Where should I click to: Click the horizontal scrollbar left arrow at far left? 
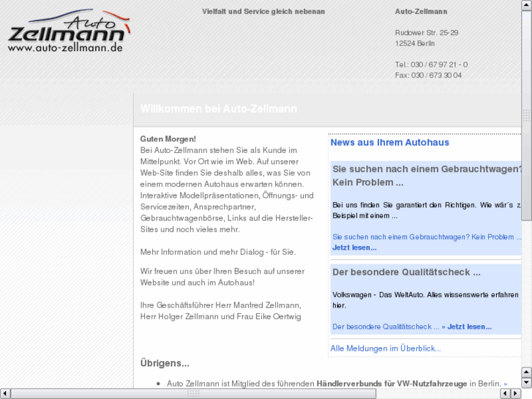(5, 394)
